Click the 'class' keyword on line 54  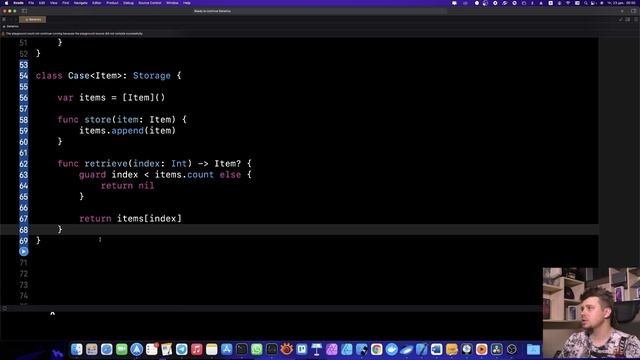click(x=49, y=76)
